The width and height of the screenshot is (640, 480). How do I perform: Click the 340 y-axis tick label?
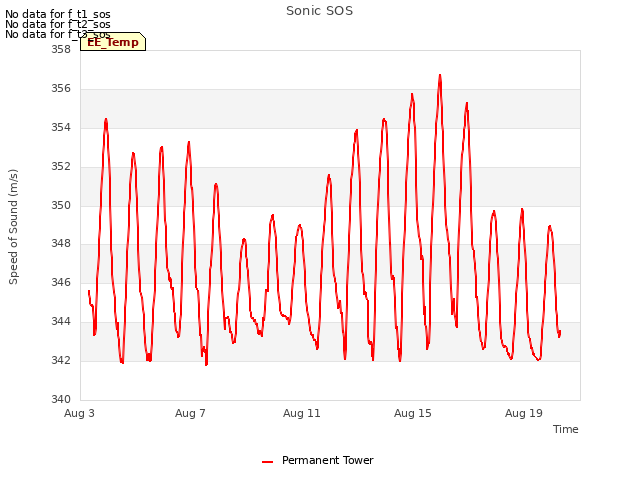[x=61, y=399]
